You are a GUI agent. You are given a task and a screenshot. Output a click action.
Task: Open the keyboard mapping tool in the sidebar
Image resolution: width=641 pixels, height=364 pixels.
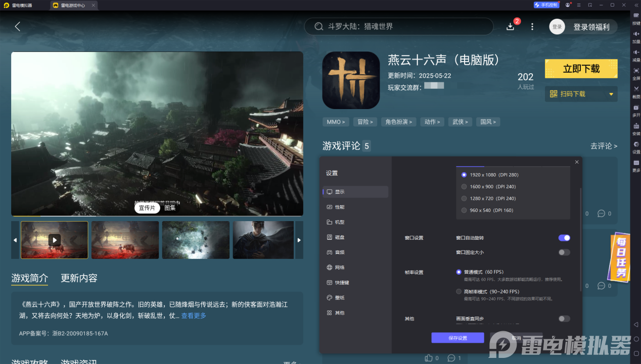[x=636, y=17]
